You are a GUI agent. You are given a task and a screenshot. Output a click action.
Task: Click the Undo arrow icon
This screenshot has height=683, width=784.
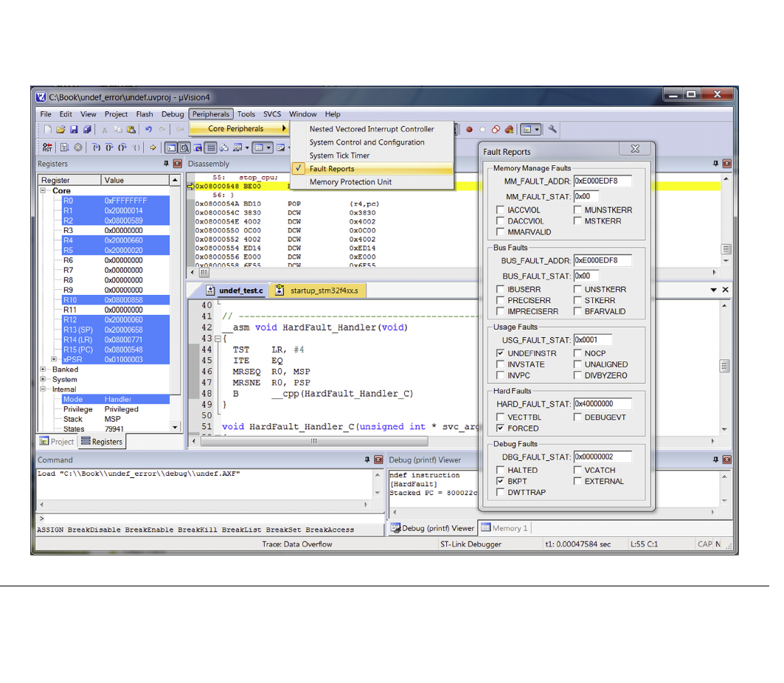148,130
